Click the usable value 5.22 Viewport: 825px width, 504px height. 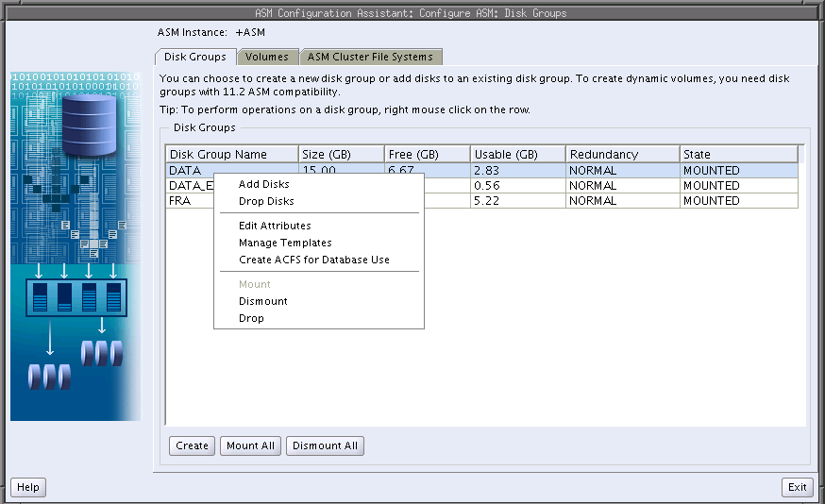486,201
